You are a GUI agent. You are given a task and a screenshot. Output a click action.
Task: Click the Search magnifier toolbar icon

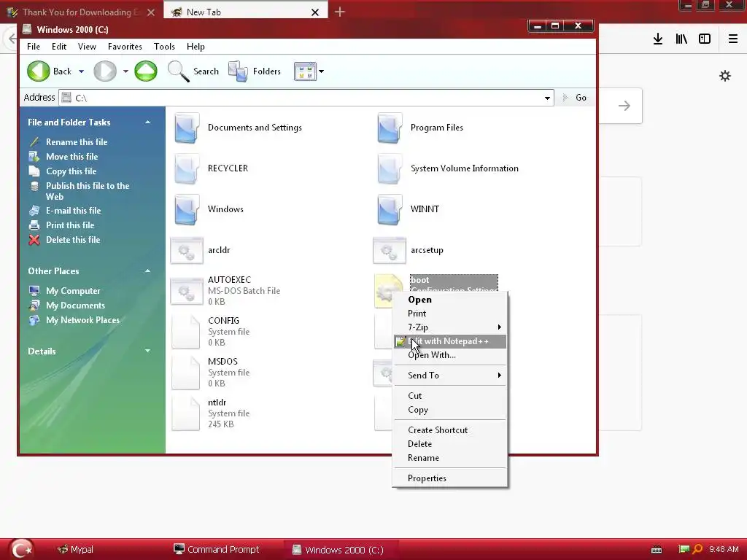pyautogui.click(x=178, y=71)
